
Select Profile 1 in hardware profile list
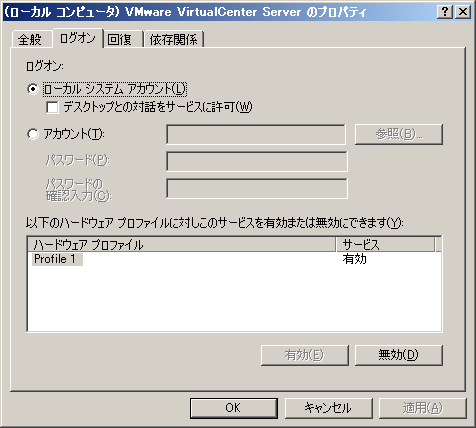click(x=57, y=259)
